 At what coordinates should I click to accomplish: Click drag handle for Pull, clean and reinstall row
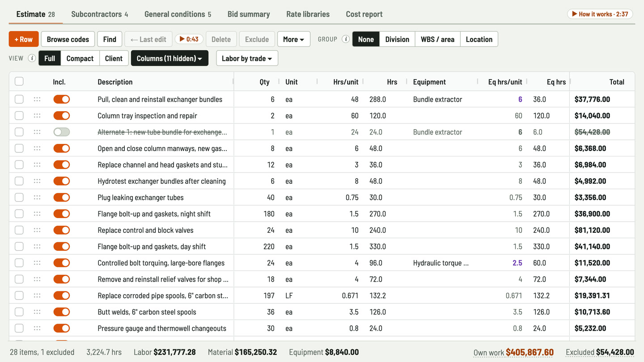[37, 99]
